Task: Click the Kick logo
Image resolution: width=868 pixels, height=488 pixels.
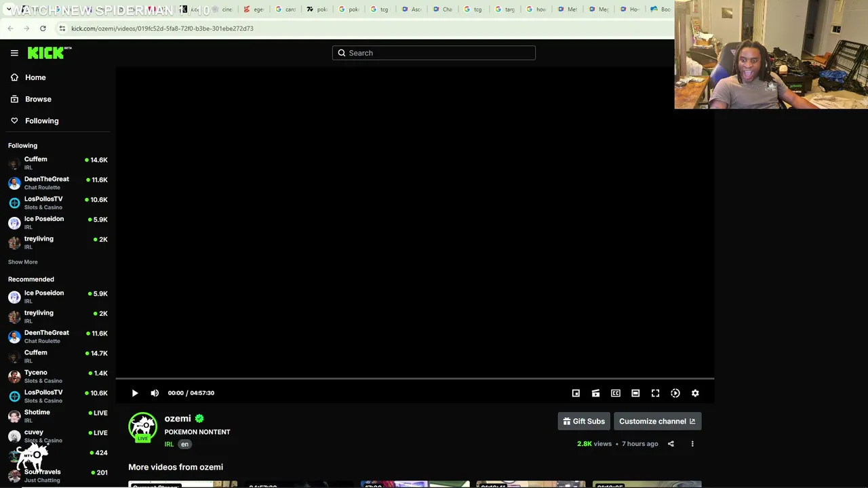Action: [x=50, y=53]
